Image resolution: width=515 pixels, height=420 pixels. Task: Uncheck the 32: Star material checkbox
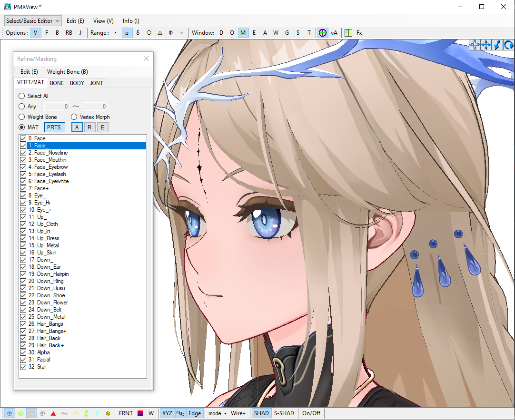tap(23, 367)
